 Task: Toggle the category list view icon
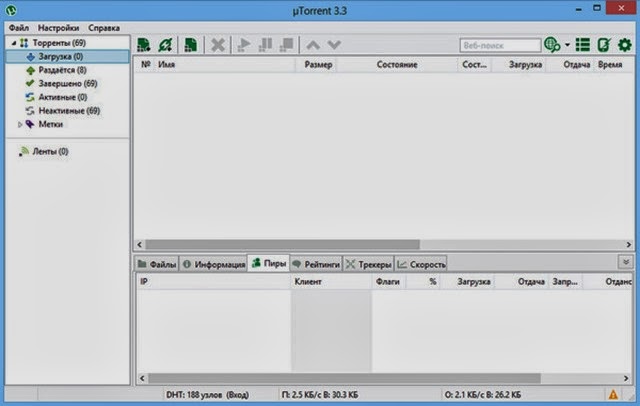[x=583, y=45]
